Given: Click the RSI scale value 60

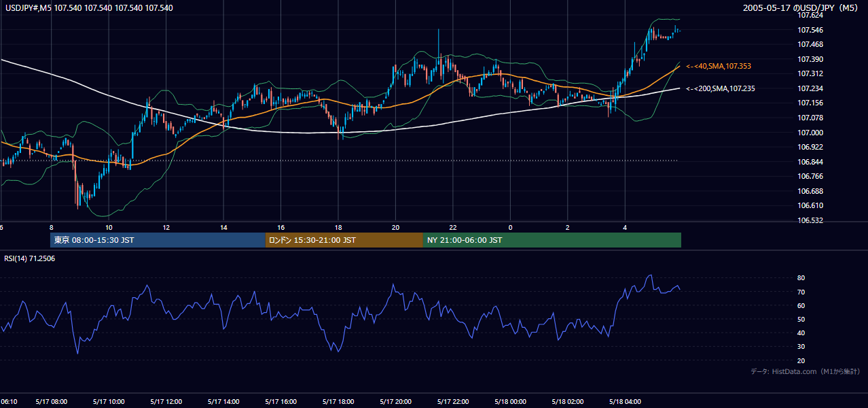Looking at the screenshot, I should [x=801, y=305].
